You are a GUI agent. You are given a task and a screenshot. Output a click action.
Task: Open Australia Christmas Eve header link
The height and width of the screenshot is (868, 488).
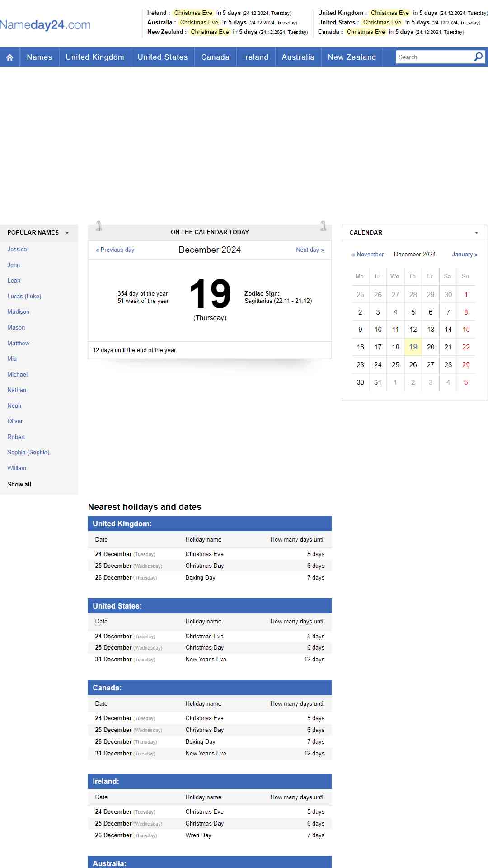point(199,23)
